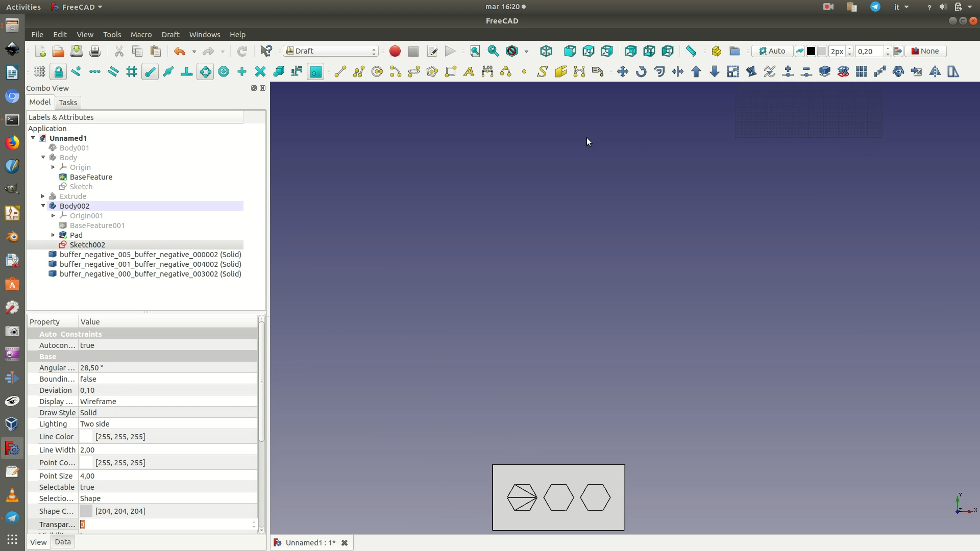Switch to the Tasks tab
The height and width of the screenshot is (551, 980).
[x=68, y=103]
